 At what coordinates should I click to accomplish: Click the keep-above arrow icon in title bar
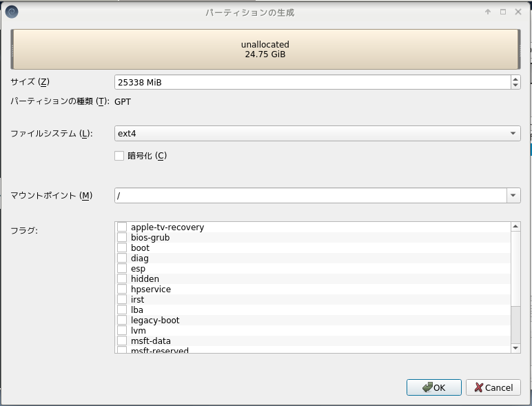[488, 12]
